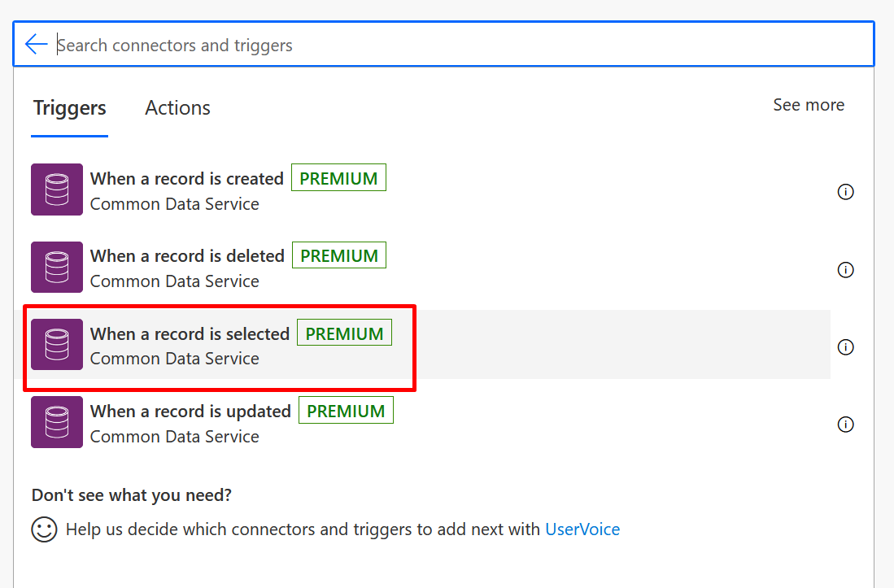Viewport: 894px width, 588px height.
Task: Open info for When a record is updated
Action: [845, 425]
